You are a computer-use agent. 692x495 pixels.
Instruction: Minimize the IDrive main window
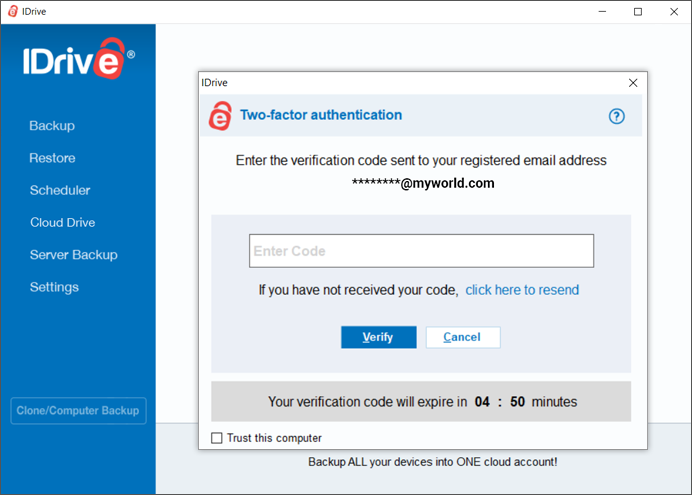pyautogui.click(x=602, y=12)
